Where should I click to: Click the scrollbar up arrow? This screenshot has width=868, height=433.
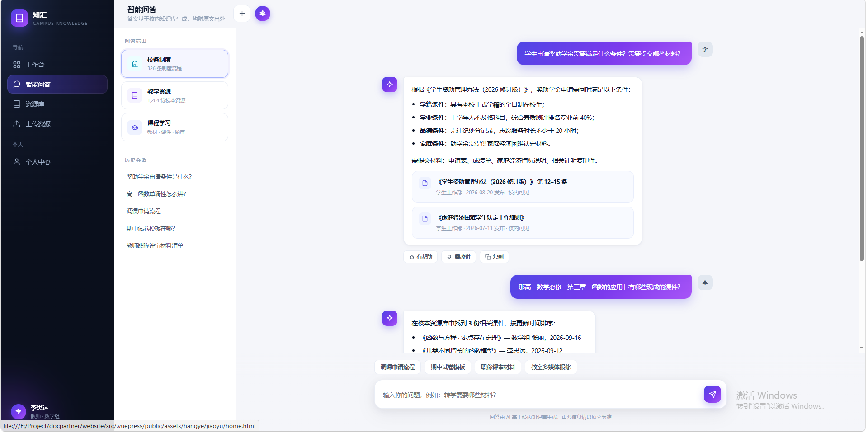[x=862, y=33]
